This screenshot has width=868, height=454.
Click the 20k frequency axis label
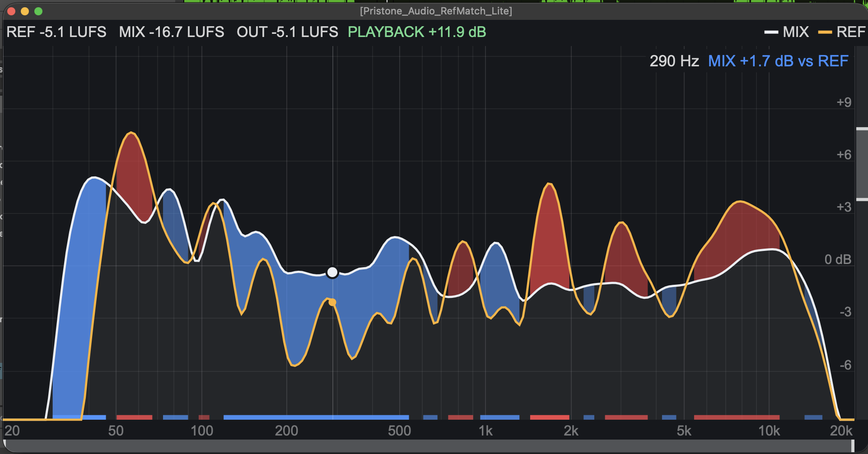tap(841, 431)
